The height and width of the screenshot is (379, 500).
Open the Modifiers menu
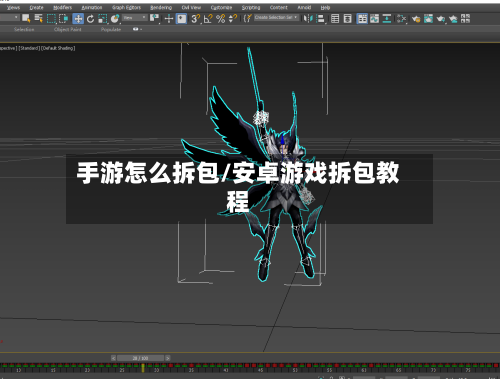point(62,7)
